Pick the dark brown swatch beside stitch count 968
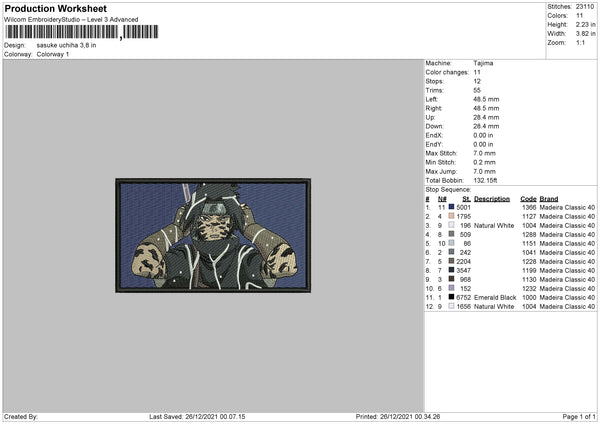The image size is (600, 424). [x=451, y=279]
